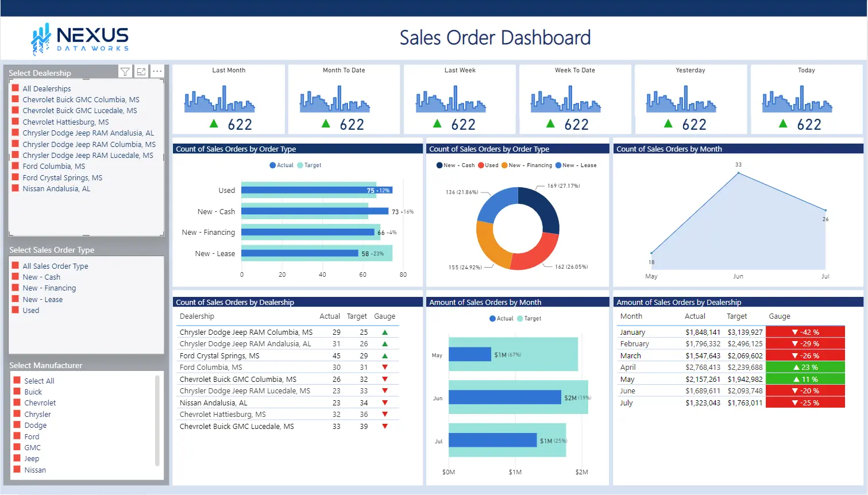Screen dimensions: 868x495
Task: Click the gauge arrow for Nissan Andalusia, AL row
Action: point(385,403)
